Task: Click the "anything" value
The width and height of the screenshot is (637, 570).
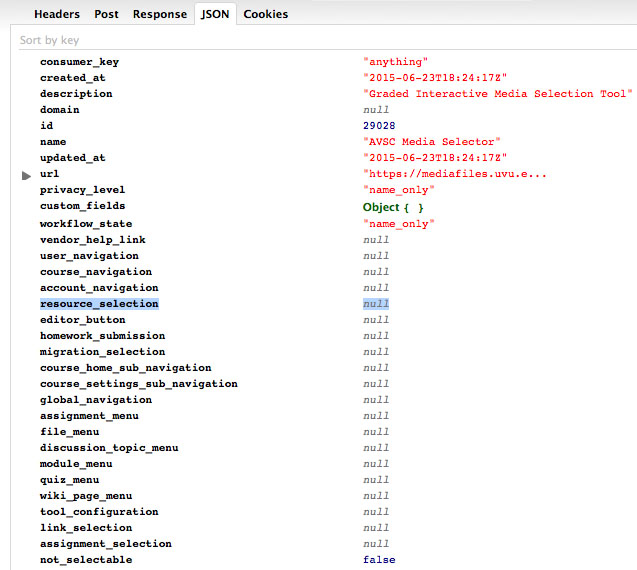Action: 395,62
